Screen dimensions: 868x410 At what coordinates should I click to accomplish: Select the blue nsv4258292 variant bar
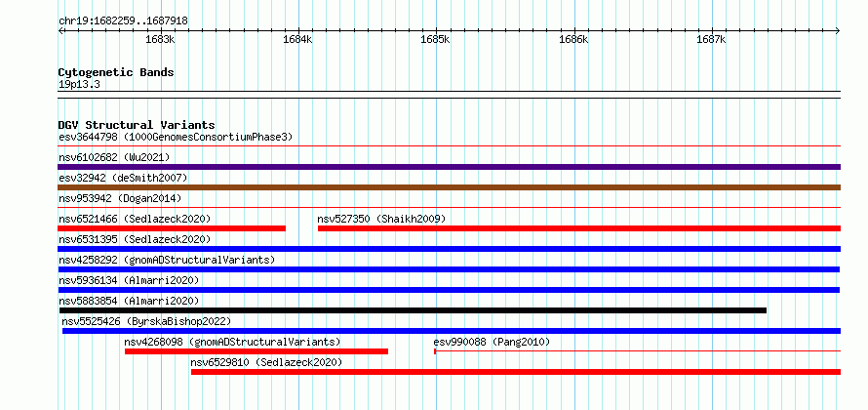coord(449,269)
